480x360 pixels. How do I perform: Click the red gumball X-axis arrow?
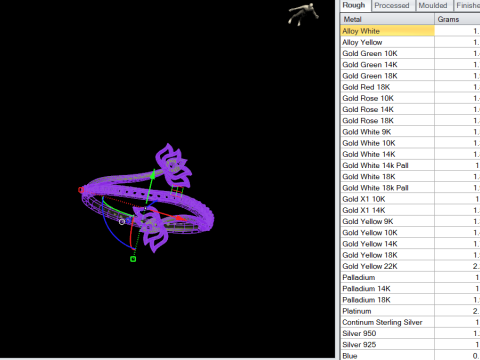coord(181,218)
